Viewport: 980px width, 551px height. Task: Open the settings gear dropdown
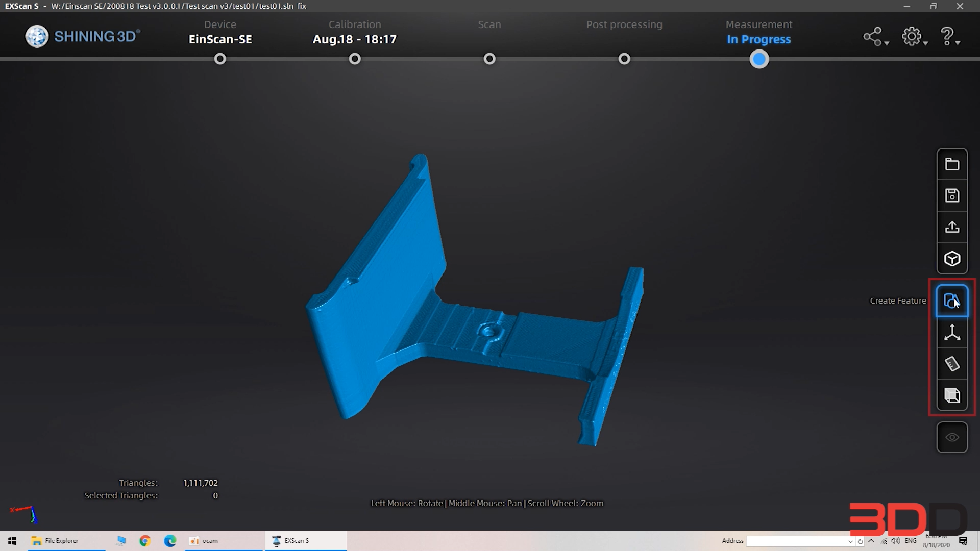(x=914, y=37)
